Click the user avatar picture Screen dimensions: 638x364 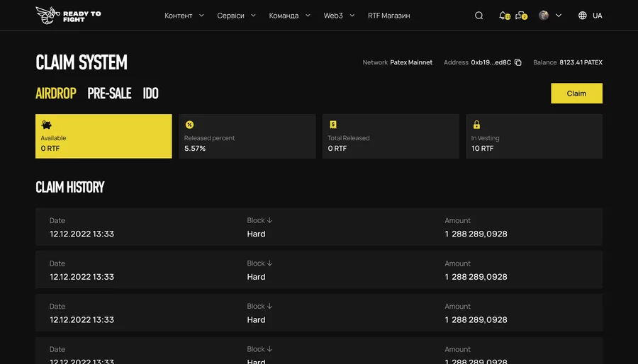point(544,16)
